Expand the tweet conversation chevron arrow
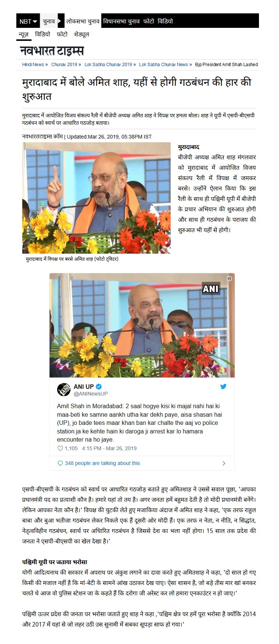This screenshot has height=644, width=279. tap(224, 463)
